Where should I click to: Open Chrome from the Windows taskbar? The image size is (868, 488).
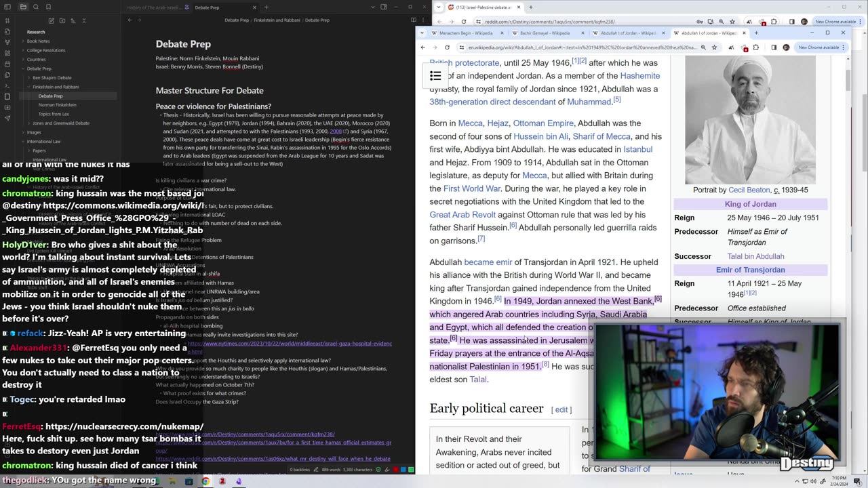[x=205, y=481]
